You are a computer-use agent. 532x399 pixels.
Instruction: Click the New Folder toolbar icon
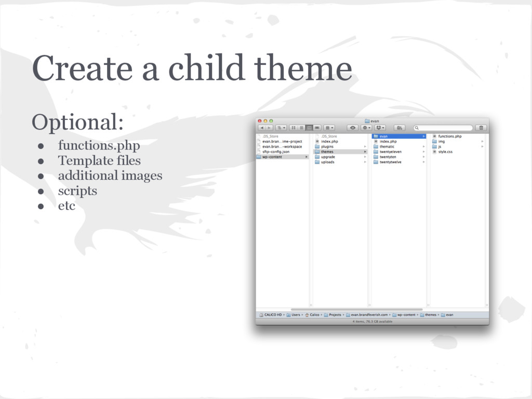click(x=400, y=128)
